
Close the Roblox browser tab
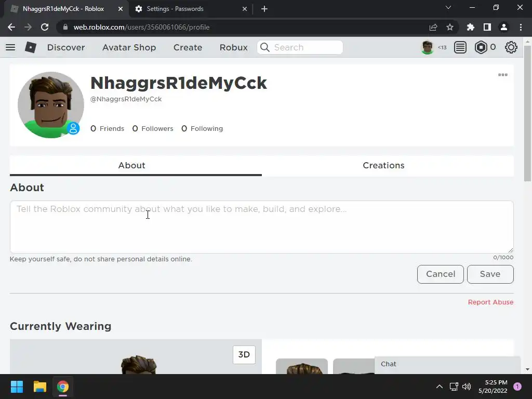coord(121,9)
